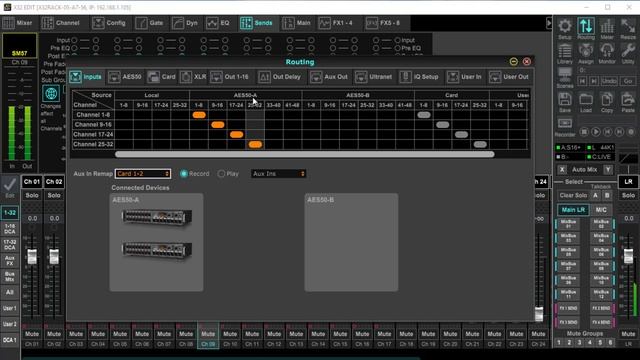Image resolution: width=640 pixels, height=360 pixels.
Task: Click the routing grid horizontal scrollbar
Action: [x=304, y=154]
